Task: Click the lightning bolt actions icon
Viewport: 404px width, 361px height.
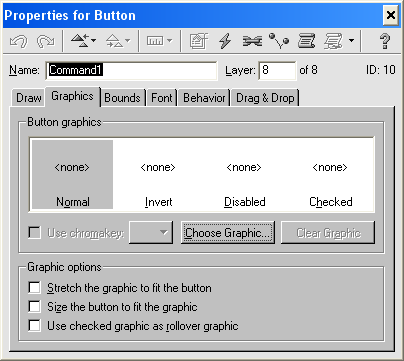Action: pos(225,41)
